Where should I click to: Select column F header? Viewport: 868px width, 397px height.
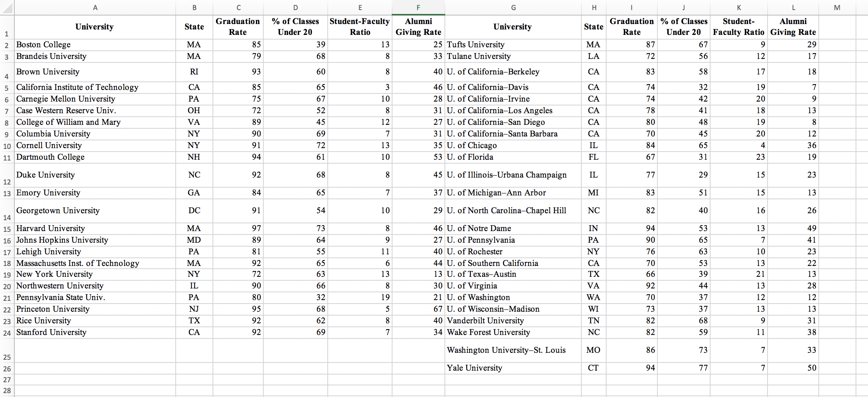pos(418,7)
